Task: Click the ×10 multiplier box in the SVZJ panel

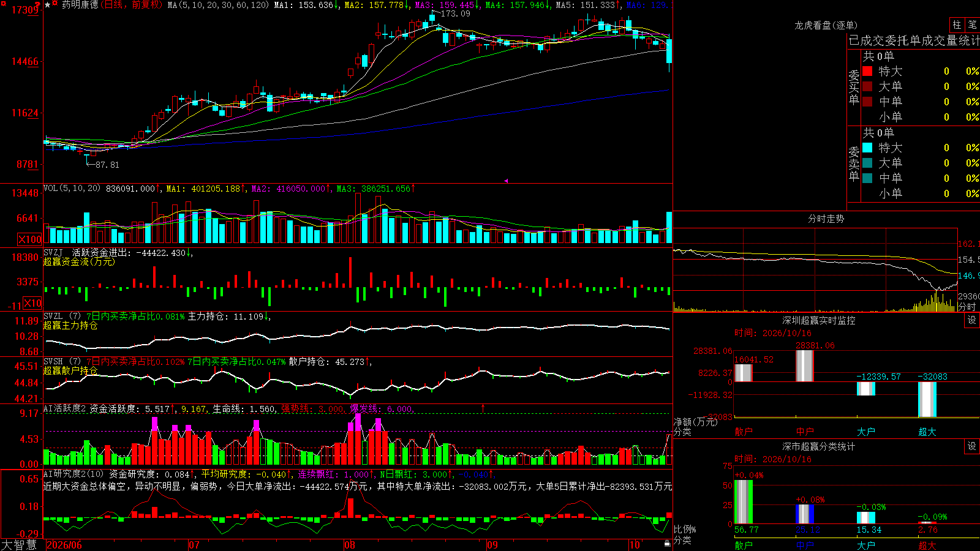Action: point(32,303)
